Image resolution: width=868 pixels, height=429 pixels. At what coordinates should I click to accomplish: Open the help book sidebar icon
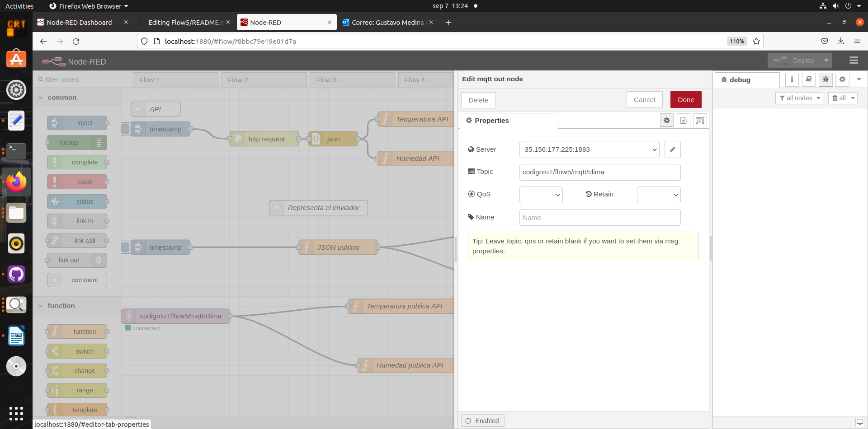[x=809, y=79]
